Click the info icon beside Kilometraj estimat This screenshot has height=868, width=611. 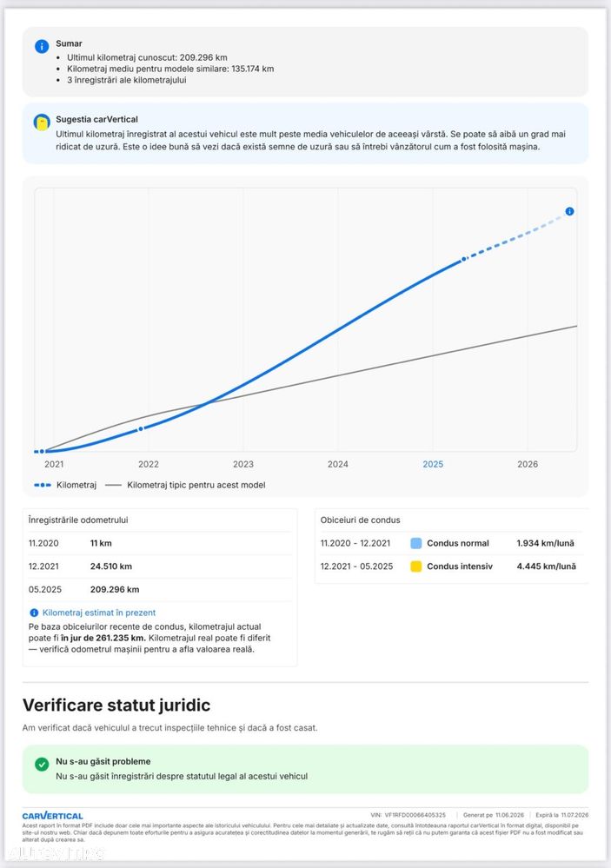pos(34,613)
